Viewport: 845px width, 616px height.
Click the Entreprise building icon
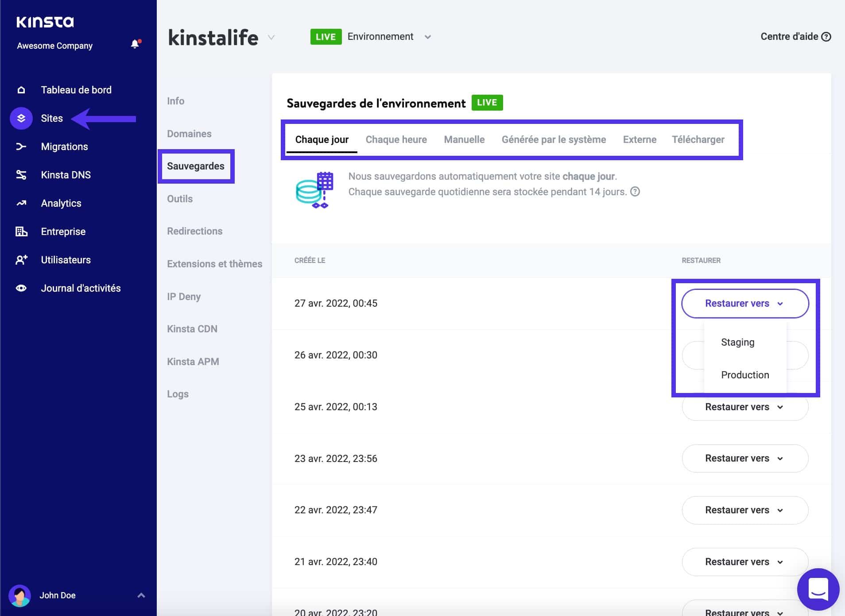click(x=21, y=231)
